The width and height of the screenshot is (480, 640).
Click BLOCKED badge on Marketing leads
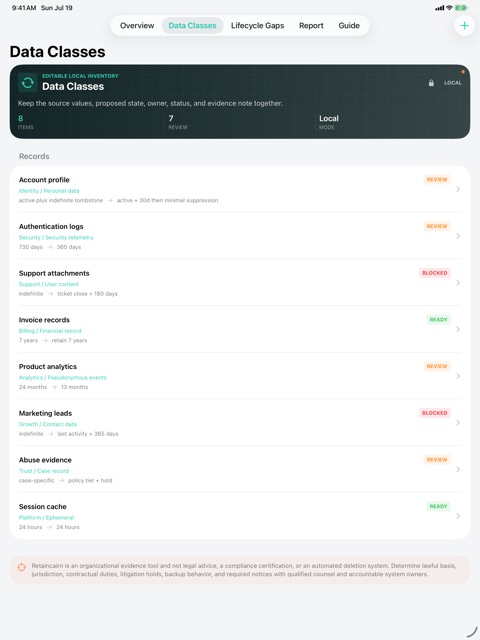435,413
